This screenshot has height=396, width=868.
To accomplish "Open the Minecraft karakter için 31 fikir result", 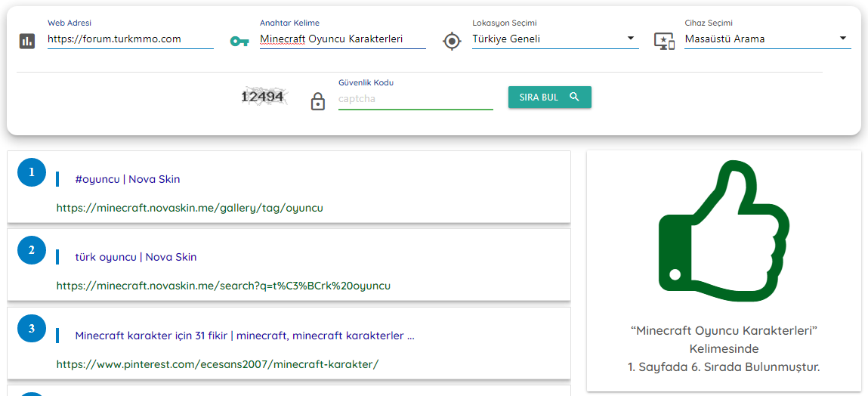I will [x=245, y=336].
